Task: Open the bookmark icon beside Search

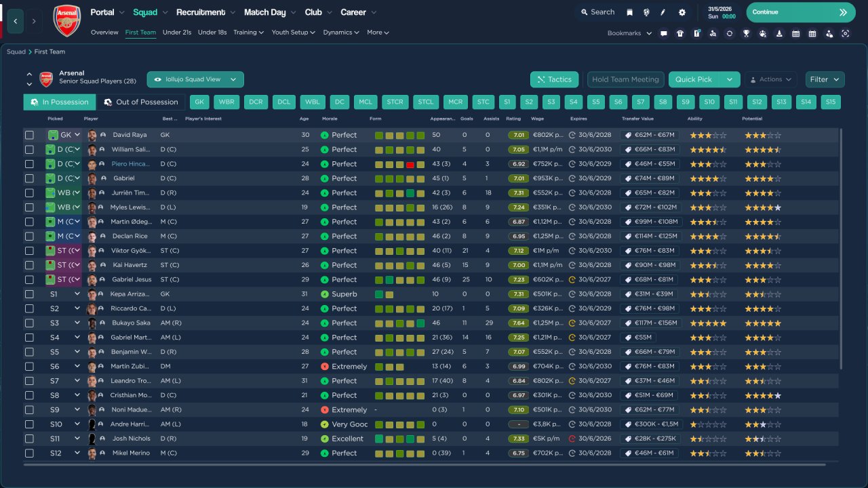Action: (x=629, y=12)
